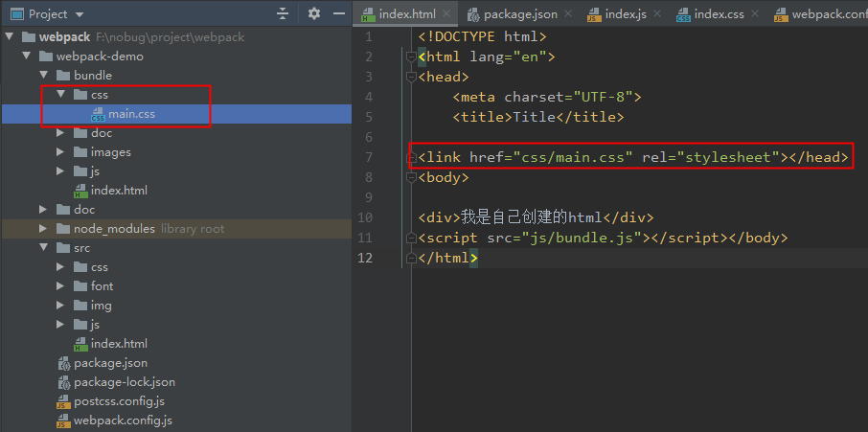Expand the node_modules folder arrow
The height and width of the screenshot is (432, 868).
43,228
